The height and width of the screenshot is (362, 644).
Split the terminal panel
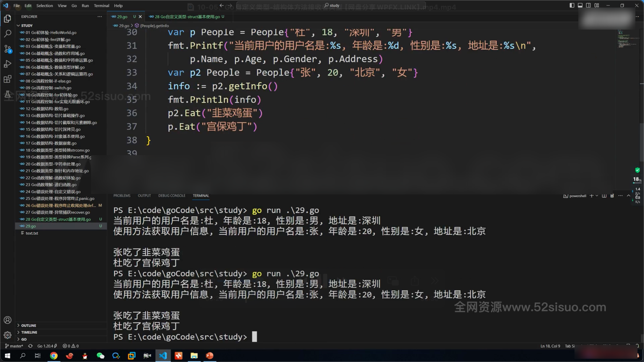pos(604,196)
